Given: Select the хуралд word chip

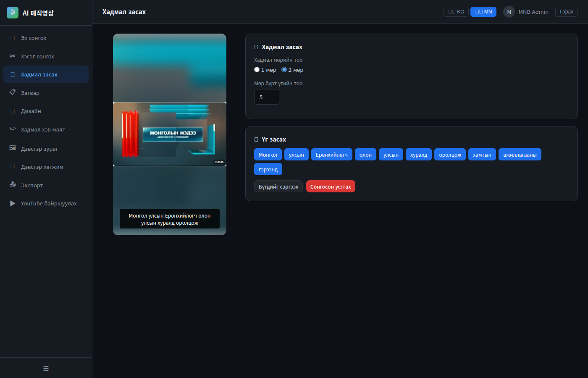Looking at the screenshot, I should [419, 155].
